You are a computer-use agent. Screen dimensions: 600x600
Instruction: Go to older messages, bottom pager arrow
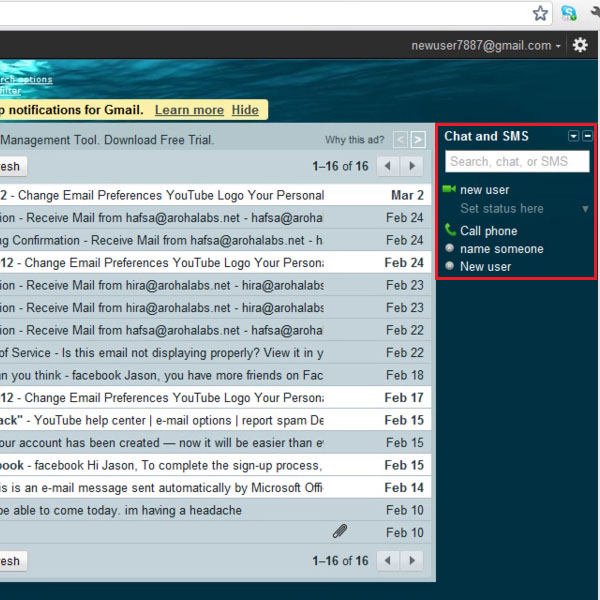tap(412, 561)
